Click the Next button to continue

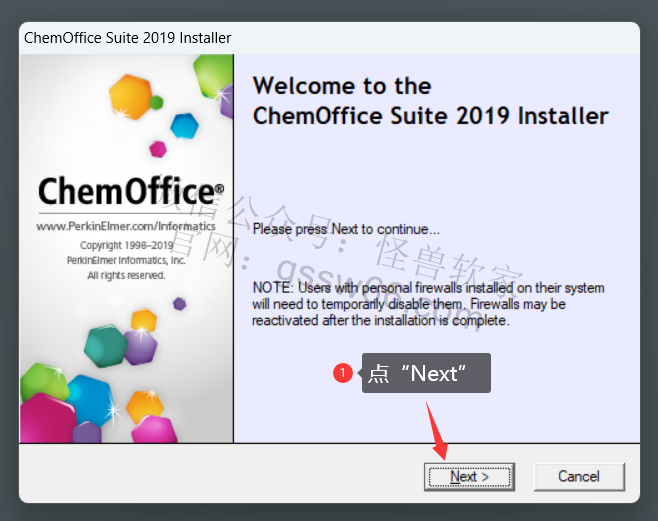coord(469,477)
